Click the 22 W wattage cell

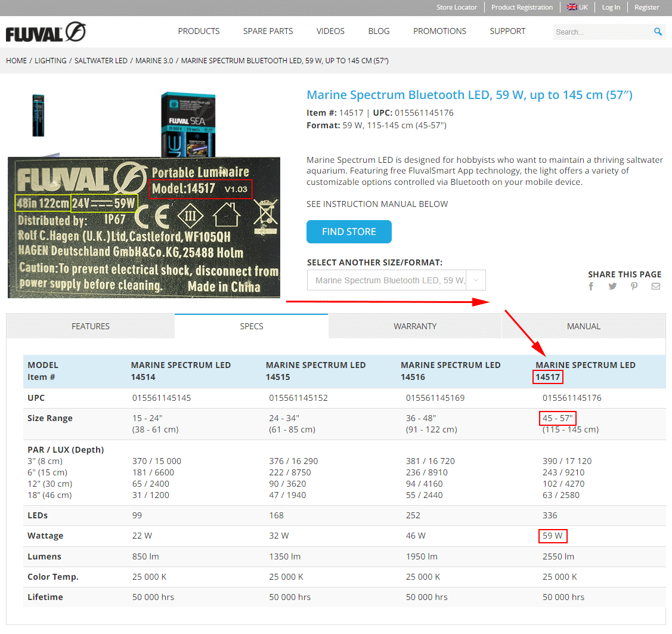click(x=142, y=536)
